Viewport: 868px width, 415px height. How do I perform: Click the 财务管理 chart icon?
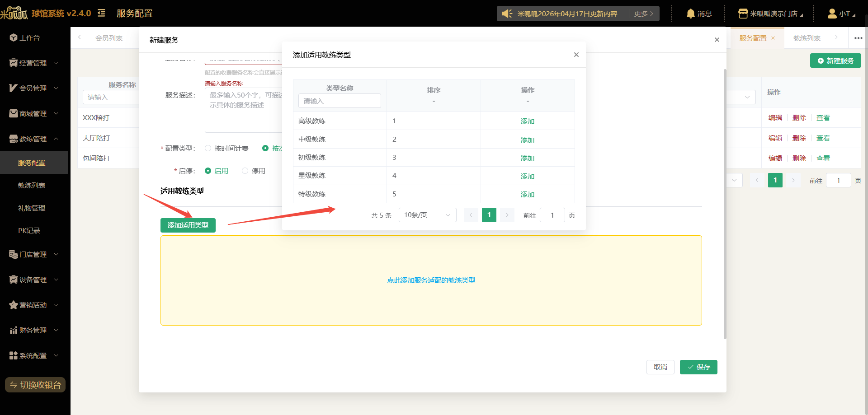point(14,330)
